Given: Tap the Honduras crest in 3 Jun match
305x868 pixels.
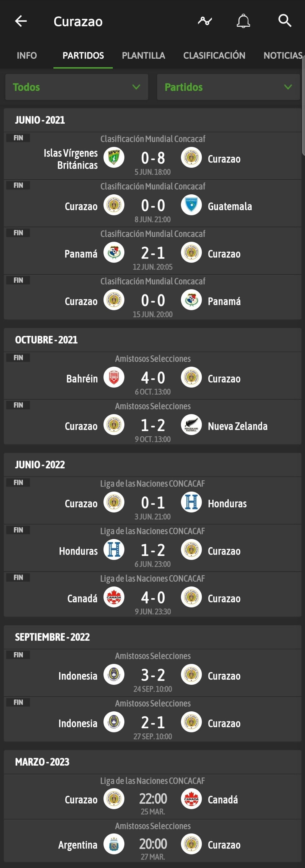Looking at the screenshot, I should [x=191, y=502].
